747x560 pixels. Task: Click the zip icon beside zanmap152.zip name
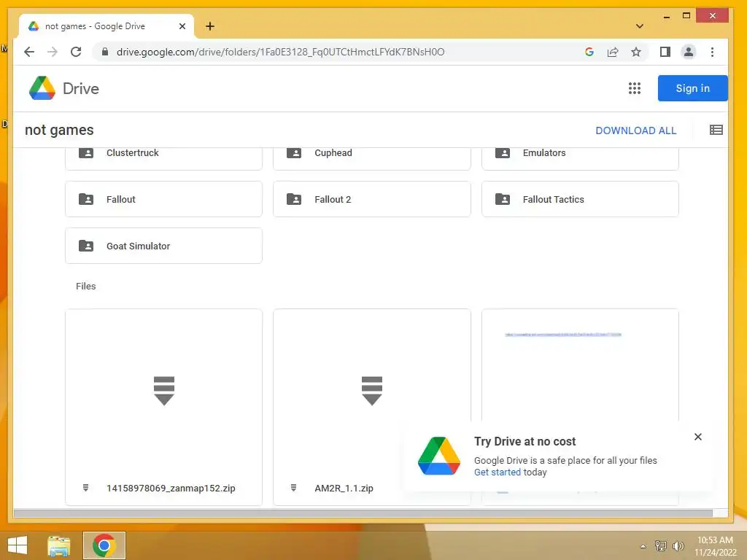coord(86,488)
